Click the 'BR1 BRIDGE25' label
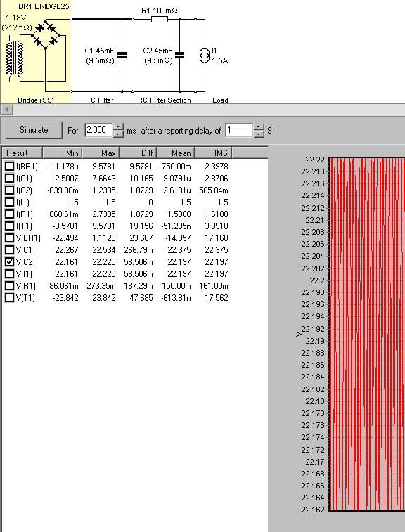The image size is (405, 532). [44, 6]
